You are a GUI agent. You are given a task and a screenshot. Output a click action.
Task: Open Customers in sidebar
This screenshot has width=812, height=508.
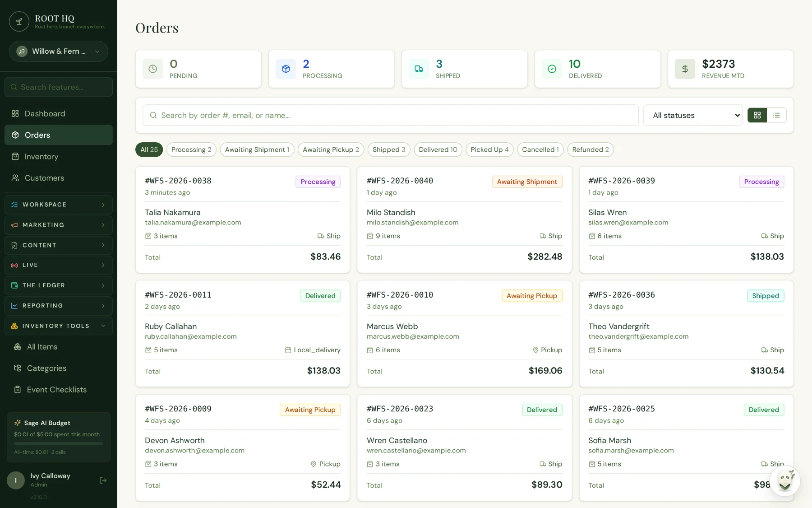point(59,178)
